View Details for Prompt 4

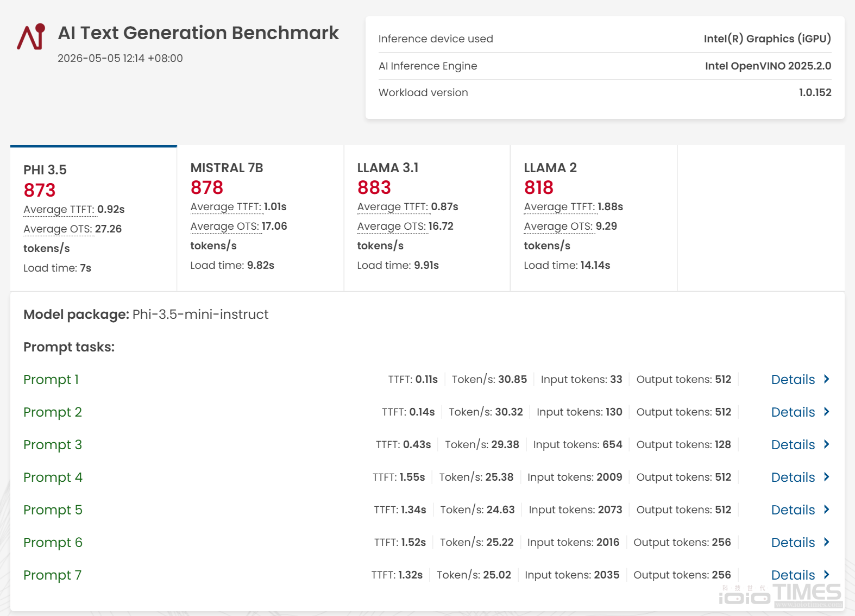coord(793,477)
